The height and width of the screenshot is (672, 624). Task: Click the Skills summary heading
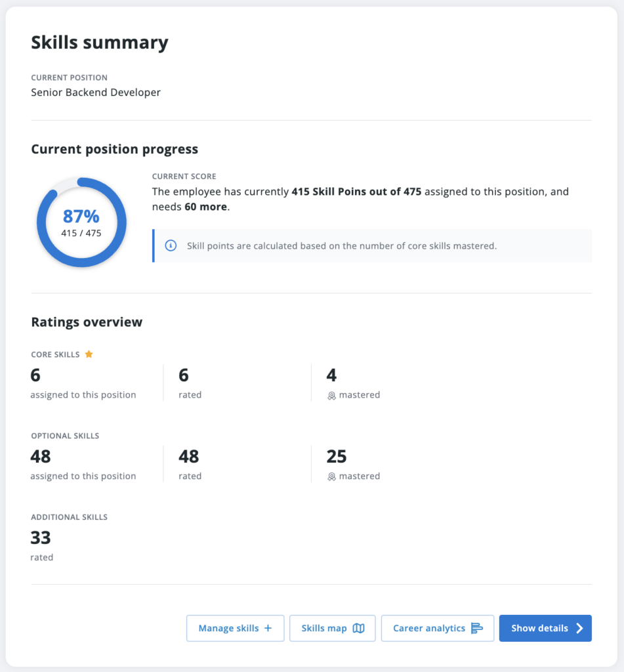(100, 43)
